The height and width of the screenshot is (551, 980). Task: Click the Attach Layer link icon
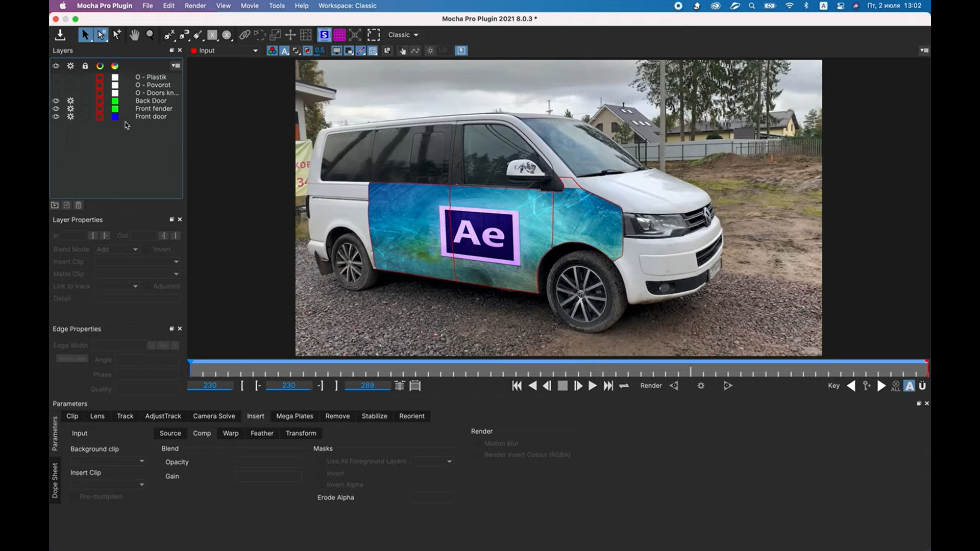(x=244, y=35)
